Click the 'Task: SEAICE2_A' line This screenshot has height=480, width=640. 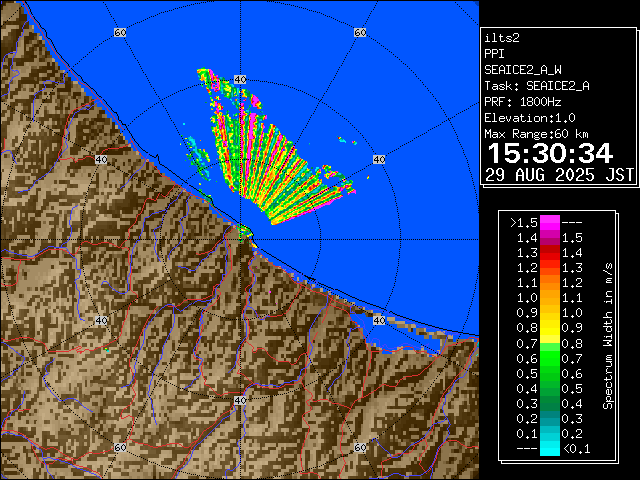pyautogui.click(x=536, y=85)
